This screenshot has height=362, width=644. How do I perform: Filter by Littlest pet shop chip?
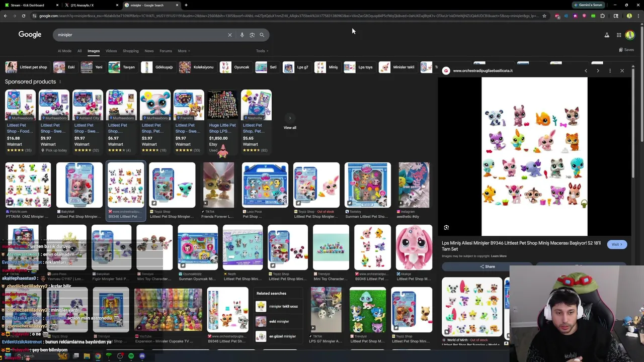click(26, 67)
